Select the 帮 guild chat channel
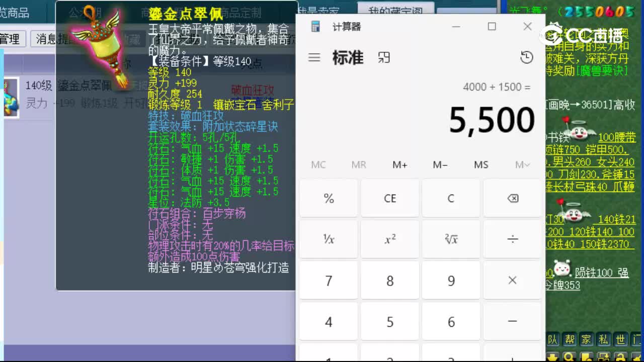This screenshot has height=362, width=644. click(x=570, y=340)
